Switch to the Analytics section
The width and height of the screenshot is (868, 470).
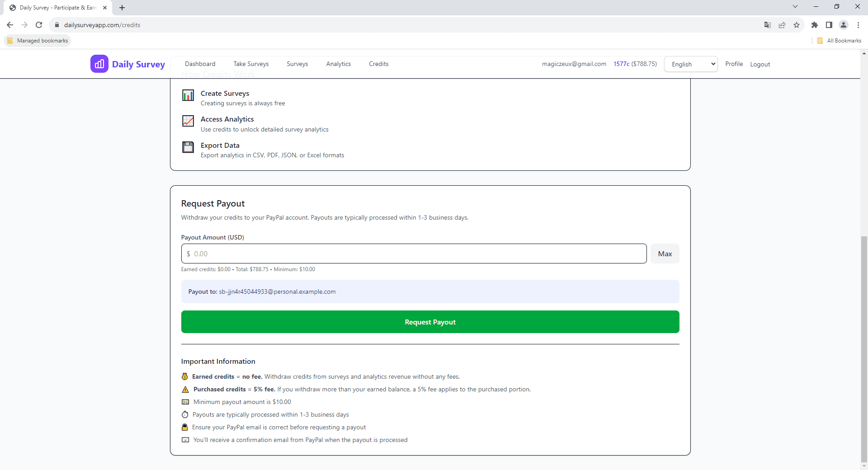(338, 64)
